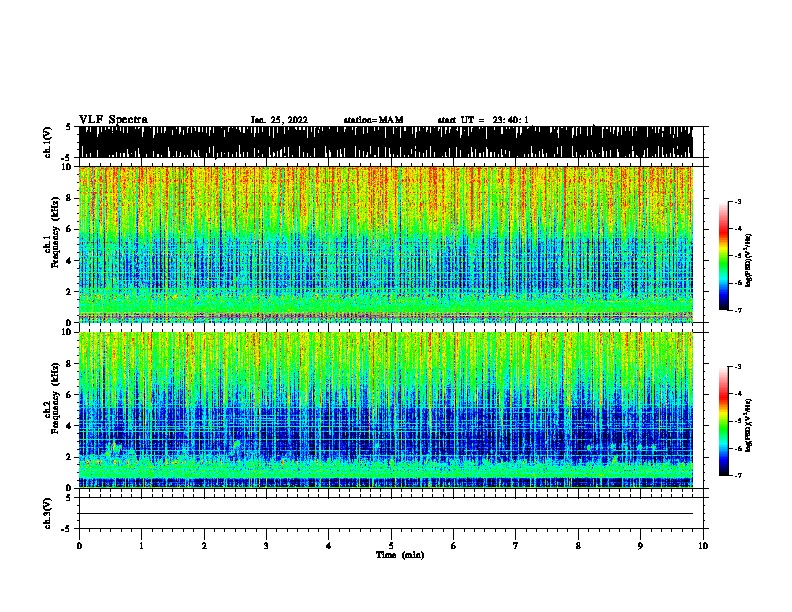Click the log(PSD) label beside ch.1 colorbar
This screenshot has width=792, height=612.
(x=749, y=260)
